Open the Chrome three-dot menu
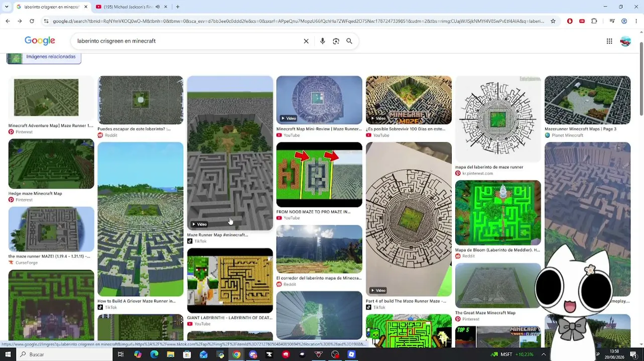This screenshot has width=644, height=361. pyautogui.click(x=636, y=21)
